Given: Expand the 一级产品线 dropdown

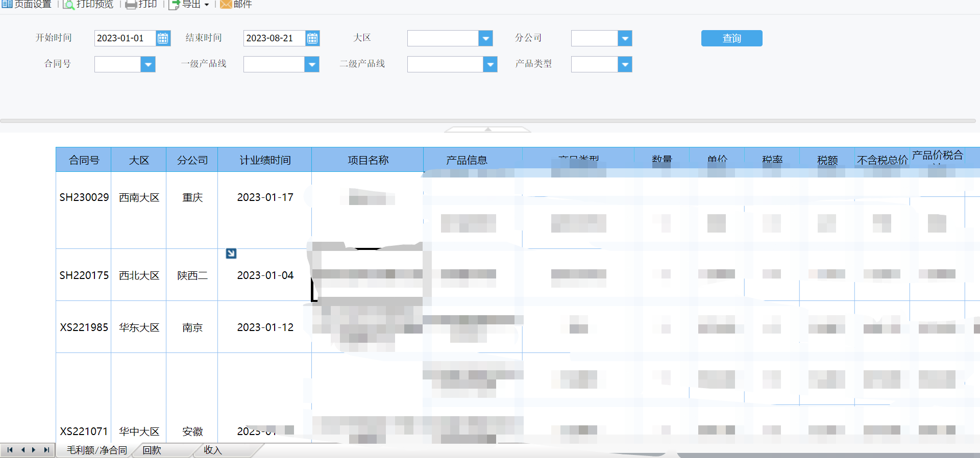Looking at the screenshot, I should pos(312,64).
